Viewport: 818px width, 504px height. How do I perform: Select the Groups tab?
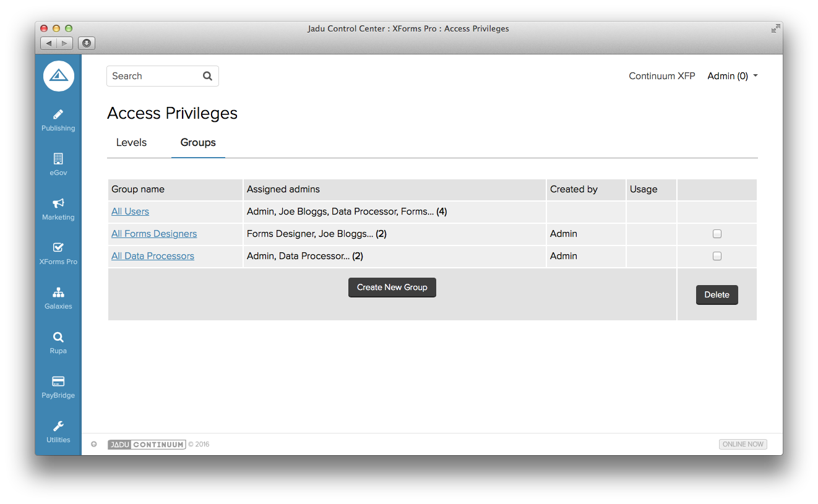pyautogui.click(x=198, y=142)
